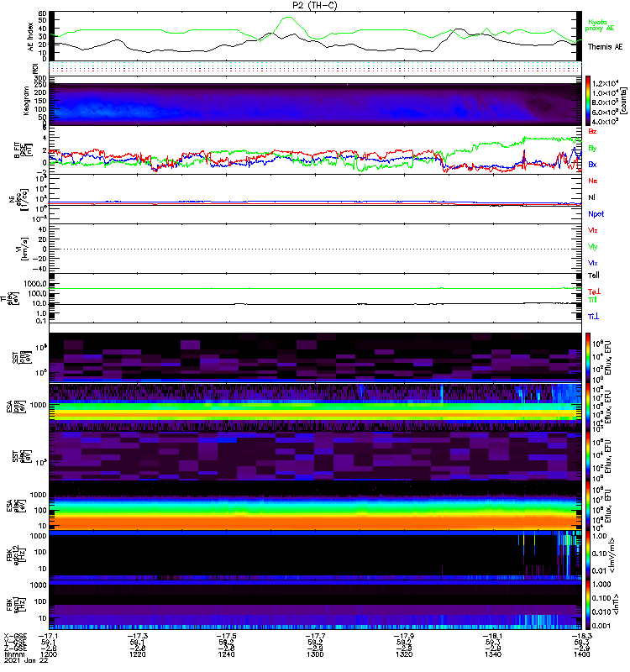
Task: Click the 1300 time tick label
Action: click(315, 654)
